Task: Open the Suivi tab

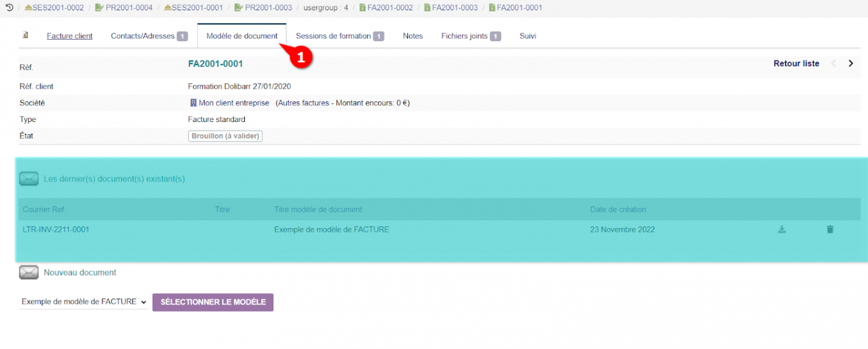Action: 527,36
